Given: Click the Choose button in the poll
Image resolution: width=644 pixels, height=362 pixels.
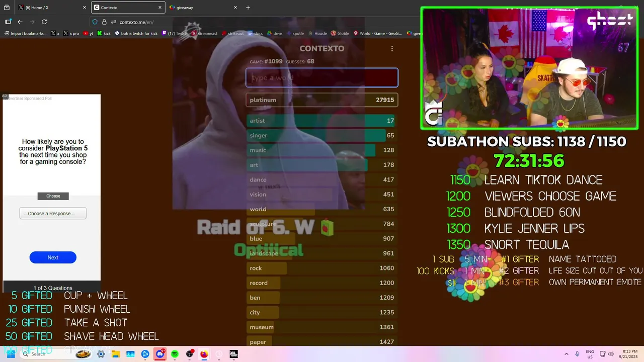Looking at the screenshot, I should pyautogui.click(x=53, y=196).
